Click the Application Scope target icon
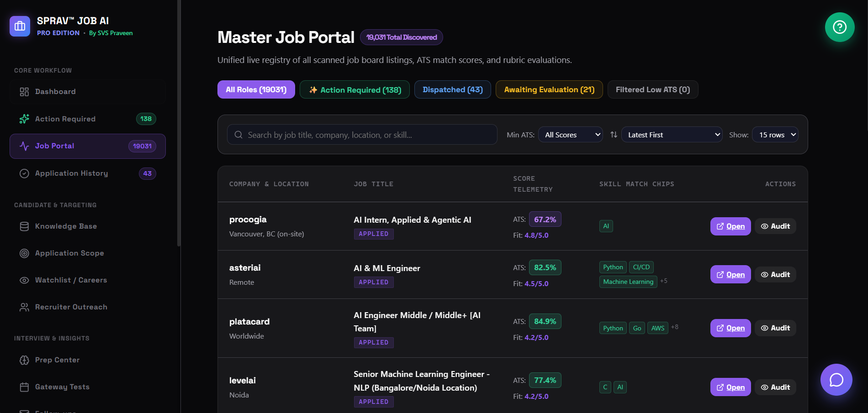 click(x=24, y=253)
